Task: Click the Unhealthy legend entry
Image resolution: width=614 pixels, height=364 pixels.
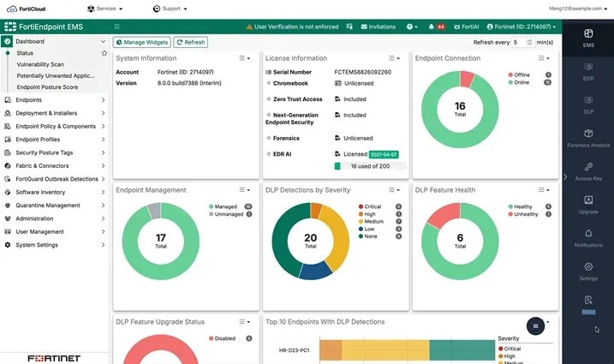Action: click(523, 214)
